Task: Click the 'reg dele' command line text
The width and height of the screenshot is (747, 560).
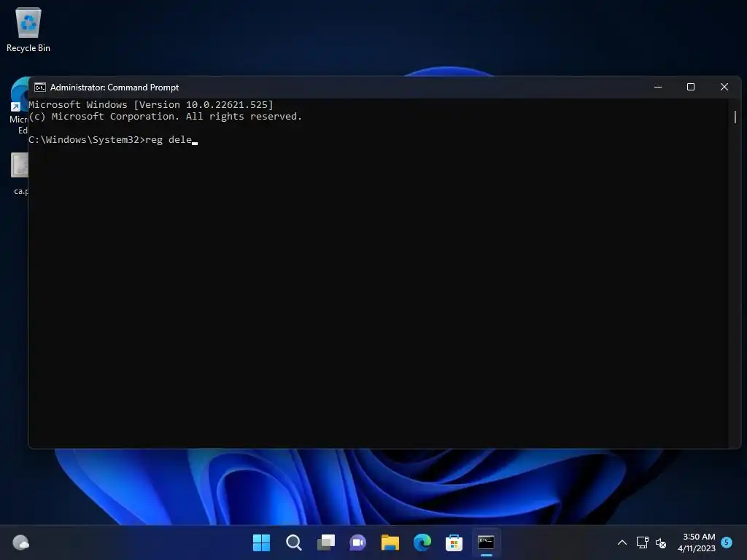Action: (x=169, y=139)
